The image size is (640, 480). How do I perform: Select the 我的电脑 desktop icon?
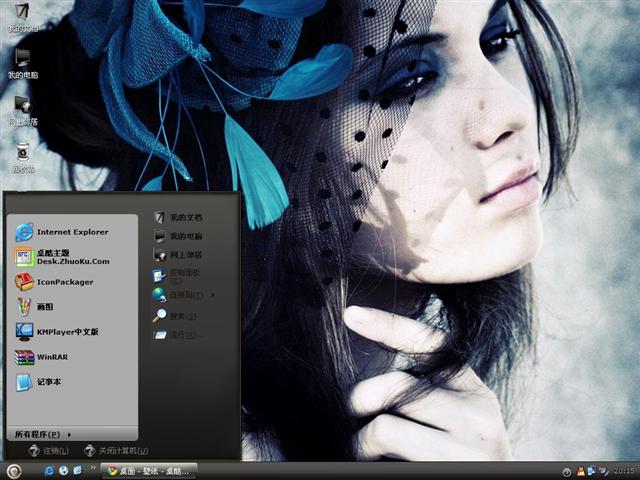click(22, 60)
